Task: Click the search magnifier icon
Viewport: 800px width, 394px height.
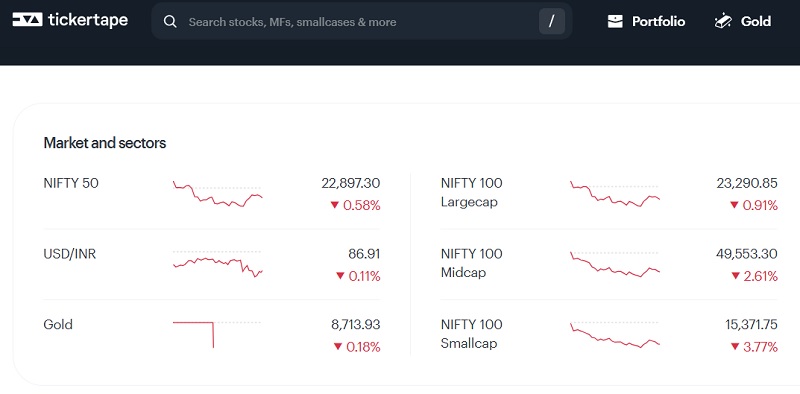Action: (170, 22)
